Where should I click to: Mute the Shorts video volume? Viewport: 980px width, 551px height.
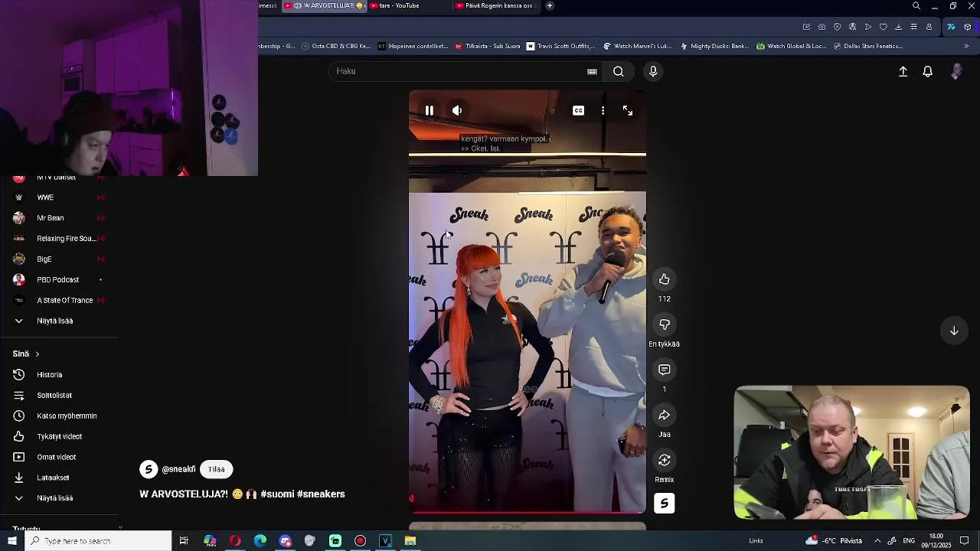coord(457,111)
